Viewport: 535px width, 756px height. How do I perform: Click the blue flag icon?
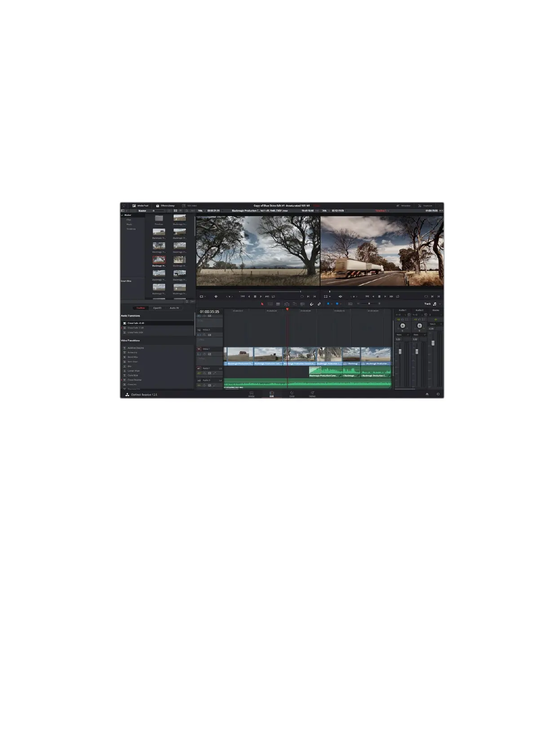tap(328, 304)
